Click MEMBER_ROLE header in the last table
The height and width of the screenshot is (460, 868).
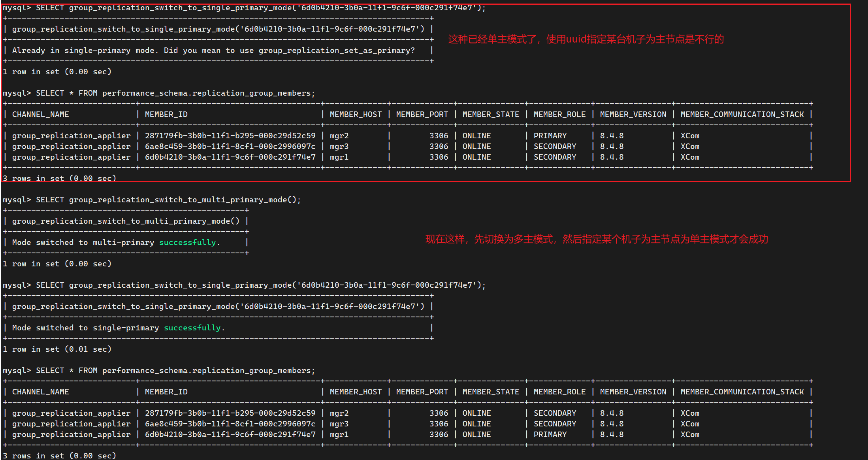click(559, 392)
